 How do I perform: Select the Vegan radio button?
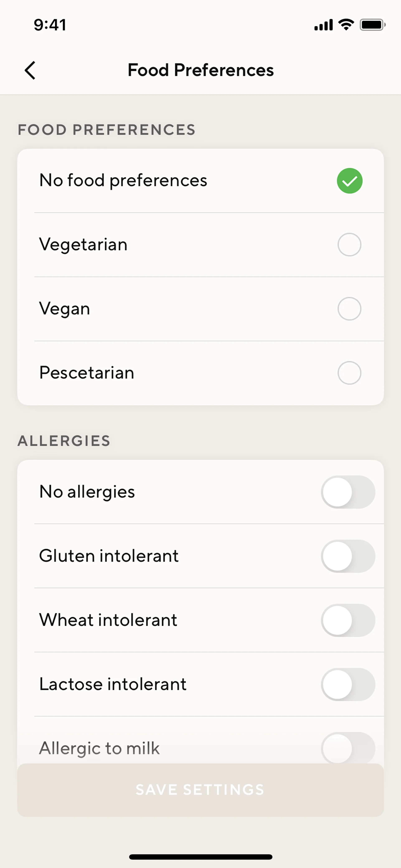pos(349,309)
